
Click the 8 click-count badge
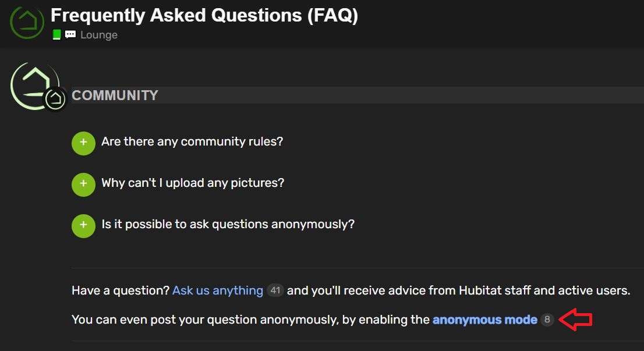coord(547,320)
